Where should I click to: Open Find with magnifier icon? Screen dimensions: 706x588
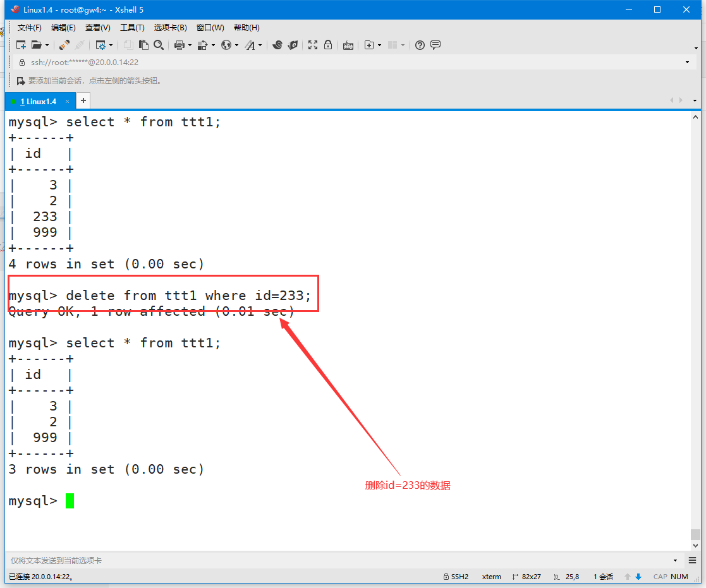coord(159,45)
